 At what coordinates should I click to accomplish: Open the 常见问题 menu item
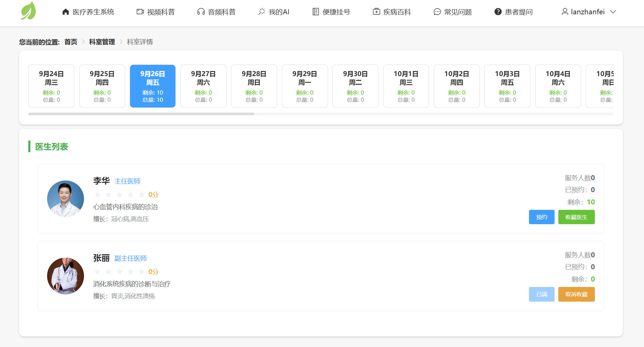tap(453, 12)
